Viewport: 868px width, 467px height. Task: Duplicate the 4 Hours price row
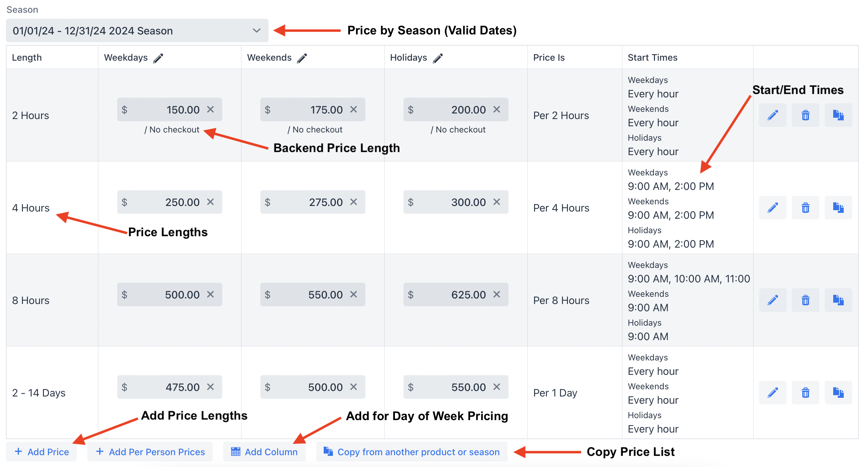click(838, 208)
